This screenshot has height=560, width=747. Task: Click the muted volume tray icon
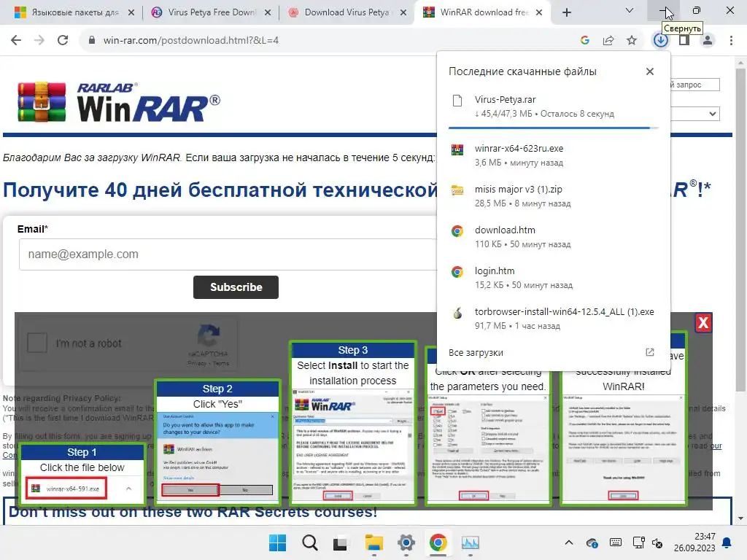(x=657, y=542)
